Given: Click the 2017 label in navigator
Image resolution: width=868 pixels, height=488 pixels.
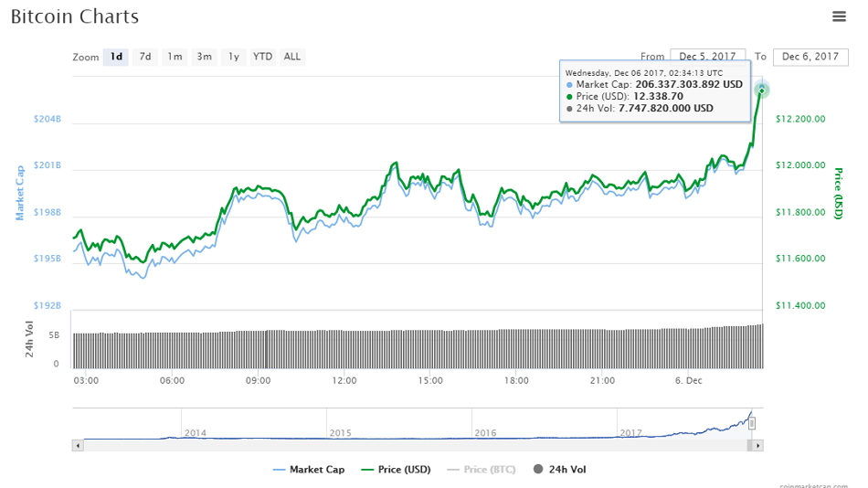Looking at the screenshot, I should (630, 432).
